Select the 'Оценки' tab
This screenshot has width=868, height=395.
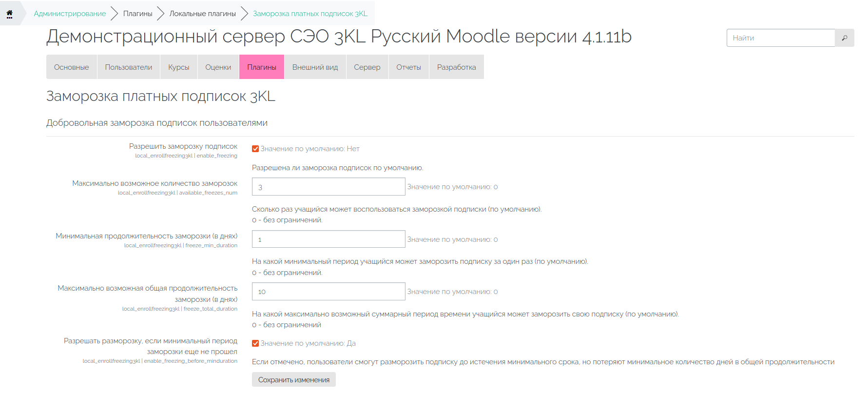pos(218,67)
